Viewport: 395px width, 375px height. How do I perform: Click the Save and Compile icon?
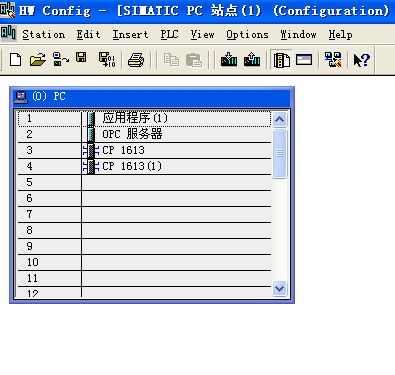pos(107,60)
